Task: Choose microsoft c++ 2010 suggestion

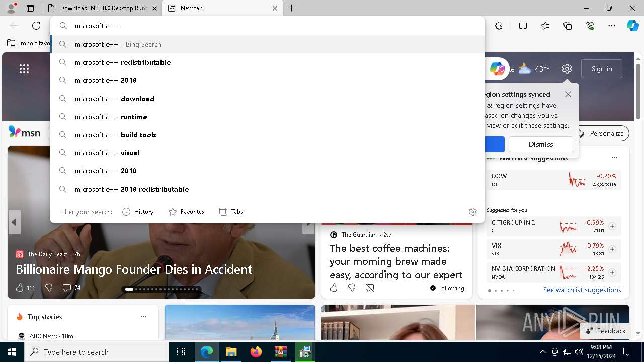Action: [x=267, y=171]
